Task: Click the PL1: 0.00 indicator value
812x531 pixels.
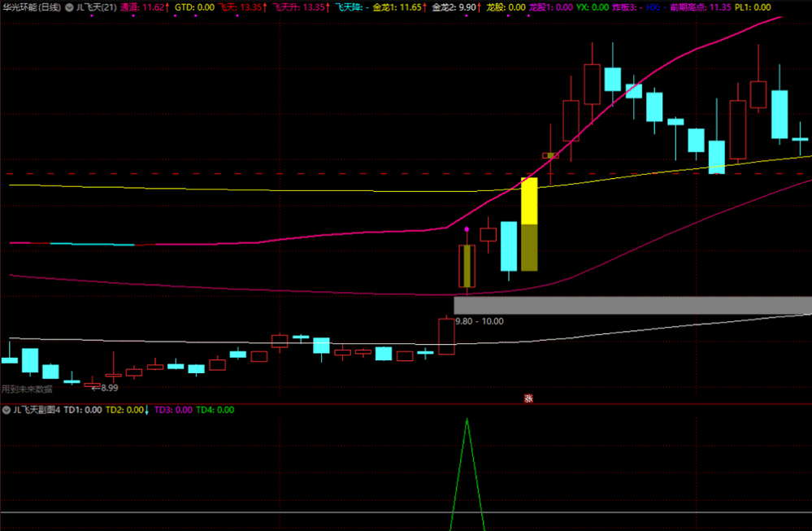Action: pos(753,8)
